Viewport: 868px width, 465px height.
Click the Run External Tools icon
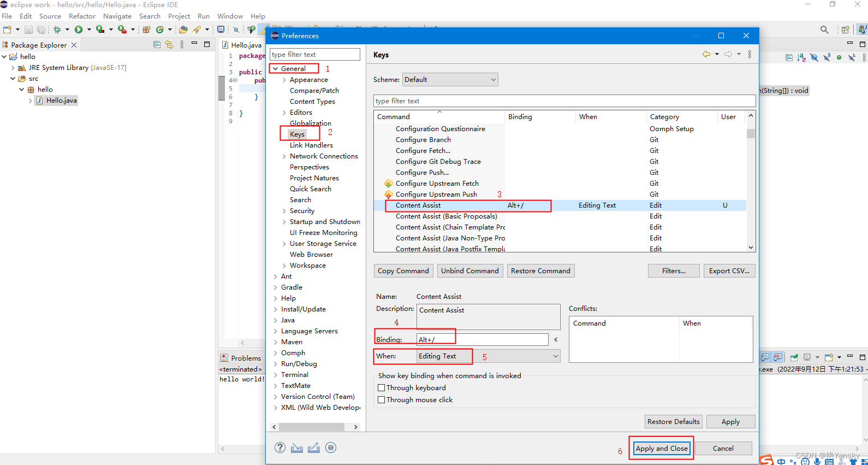[122, 30]
